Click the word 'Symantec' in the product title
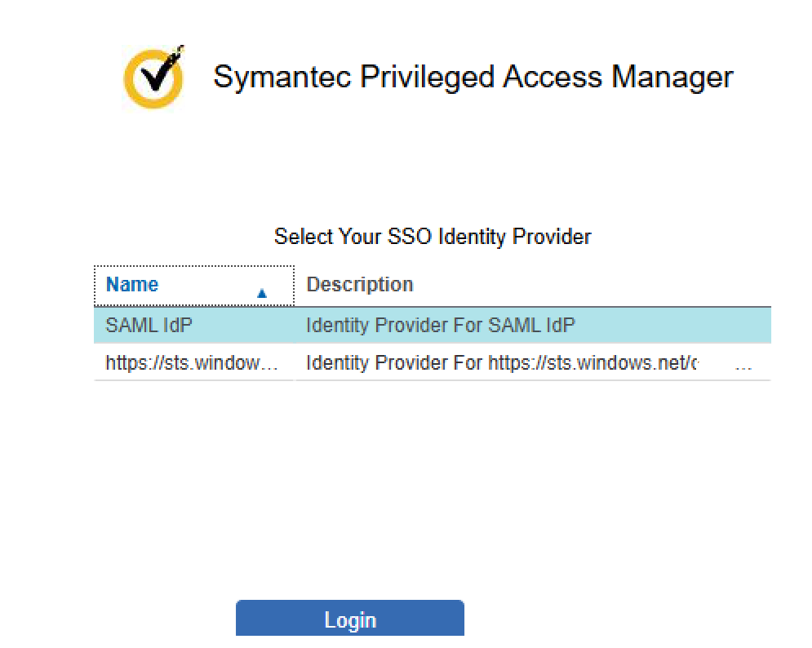The height and width of the screenshot is (648, 812). tap(282, 78)
